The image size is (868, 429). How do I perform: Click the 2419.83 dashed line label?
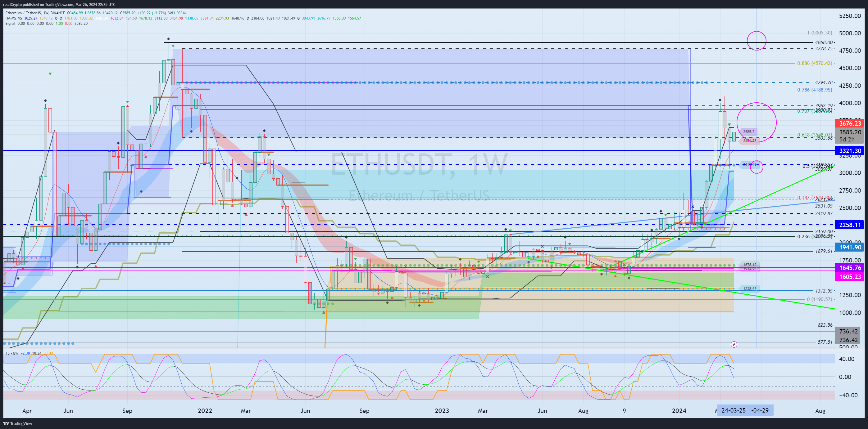pos(824,213)
